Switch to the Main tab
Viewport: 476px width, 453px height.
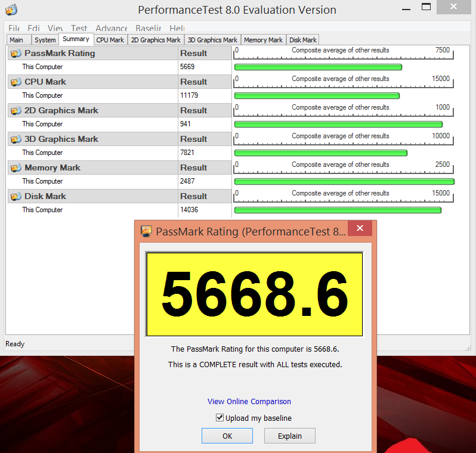19,40
